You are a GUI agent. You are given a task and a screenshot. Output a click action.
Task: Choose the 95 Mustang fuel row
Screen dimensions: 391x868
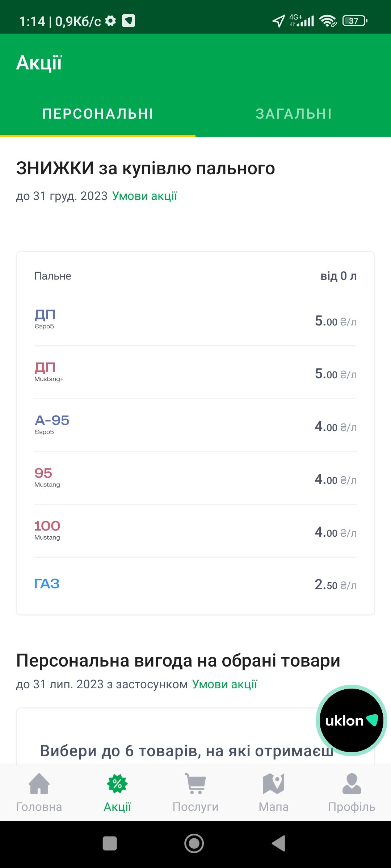tap(195, 478)
